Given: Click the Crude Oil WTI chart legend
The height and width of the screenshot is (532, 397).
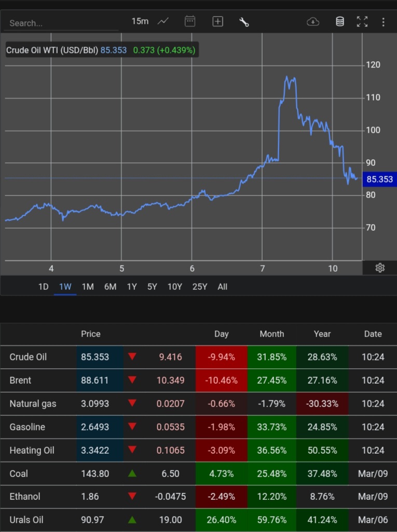Looking at the screenshot, I should click(x=102, y=50).
